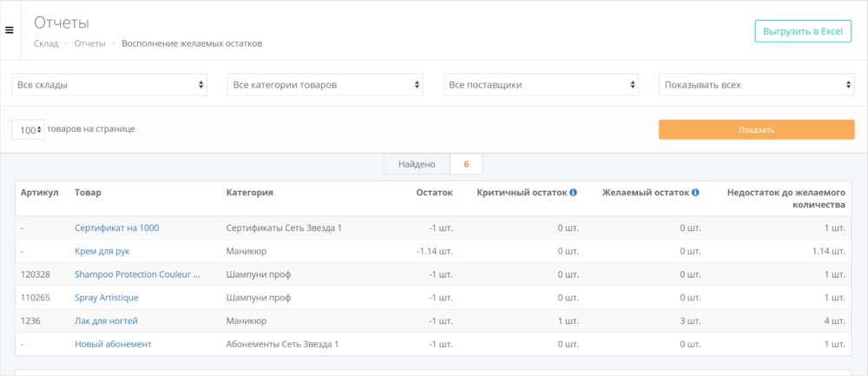Click article number 120328
The image size is (868, 376).
coord(36,274)
